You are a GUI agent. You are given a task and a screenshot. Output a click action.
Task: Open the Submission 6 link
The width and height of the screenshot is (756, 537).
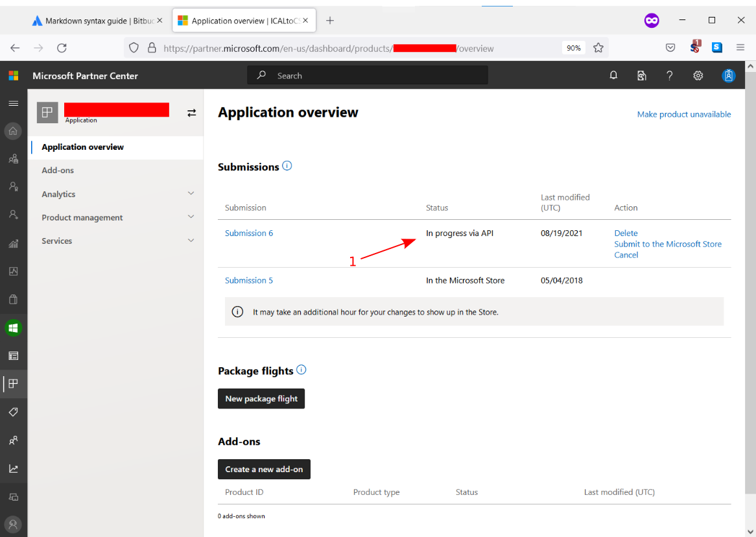coord(249,233)
